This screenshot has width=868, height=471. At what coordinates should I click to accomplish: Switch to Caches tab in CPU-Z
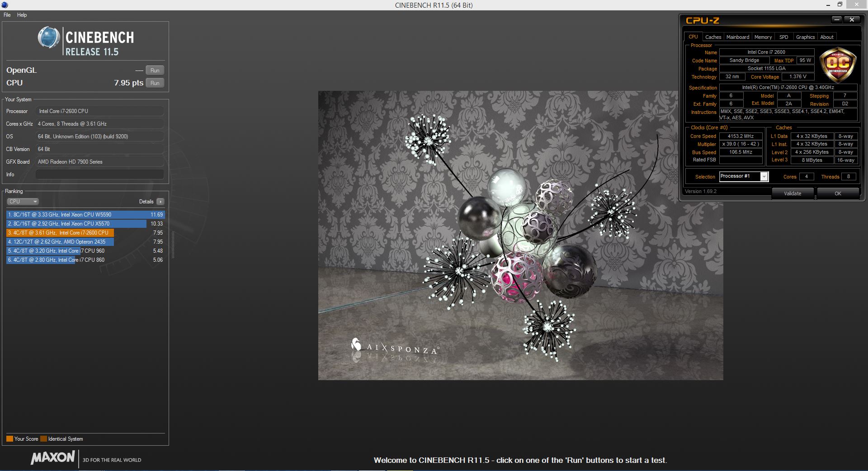click(x=713, y=37)
